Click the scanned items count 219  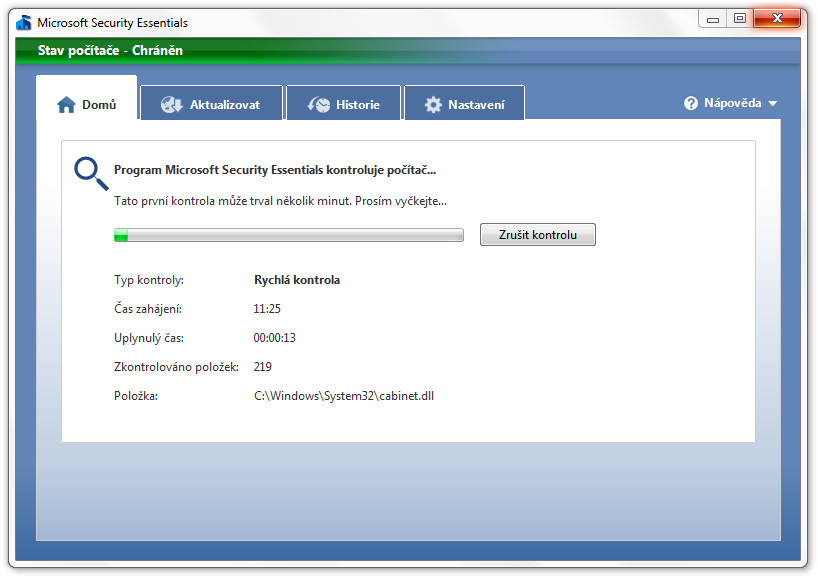point(262,367)
